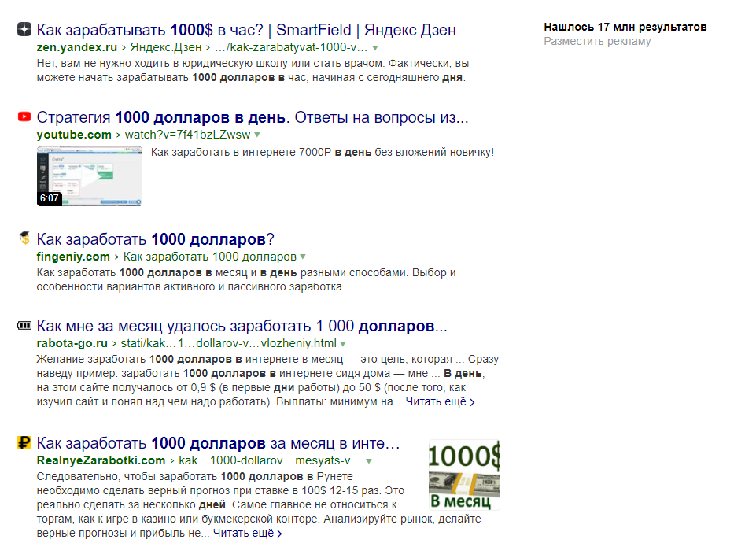This screenshot has width=756, height=547.
Task: Play the YouTube video thumbnail labeled 6:07
Action: 89,176
